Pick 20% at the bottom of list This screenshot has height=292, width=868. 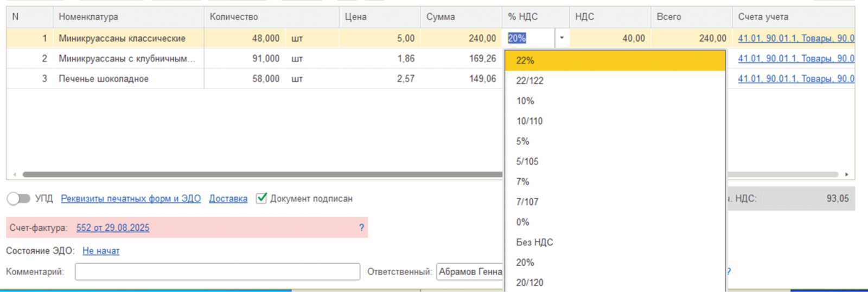pos(615,262)
